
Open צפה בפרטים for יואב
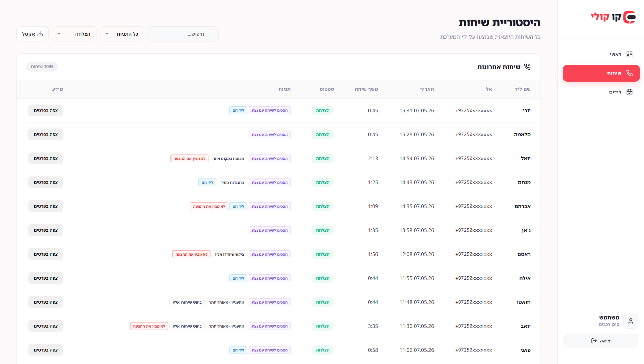(x=46, y=326)
